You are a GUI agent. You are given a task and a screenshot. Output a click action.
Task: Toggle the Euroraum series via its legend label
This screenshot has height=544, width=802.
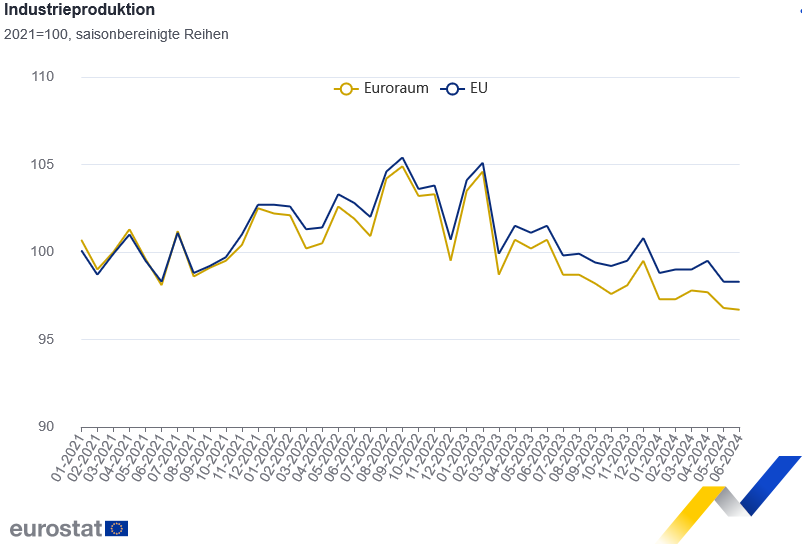[x=396, y=88]
